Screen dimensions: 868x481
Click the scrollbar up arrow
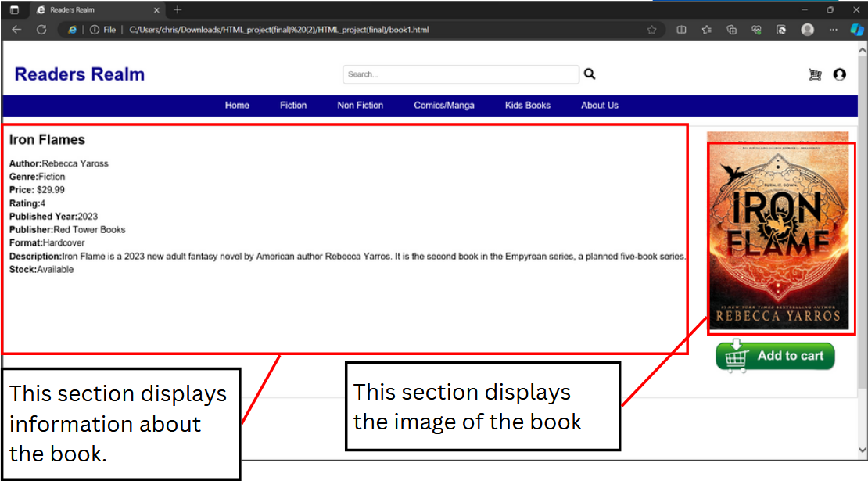(x=863, y=50)
